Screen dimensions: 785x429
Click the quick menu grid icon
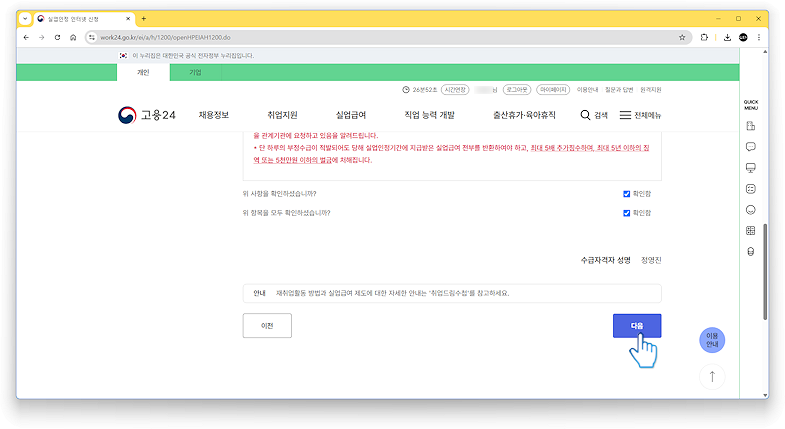point(750,230)
